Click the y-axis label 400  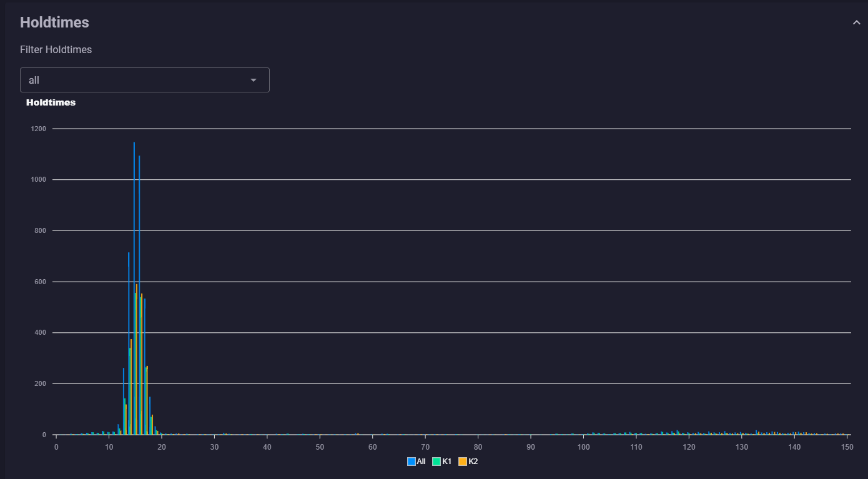pyautogui.click(x=41, y=333)
